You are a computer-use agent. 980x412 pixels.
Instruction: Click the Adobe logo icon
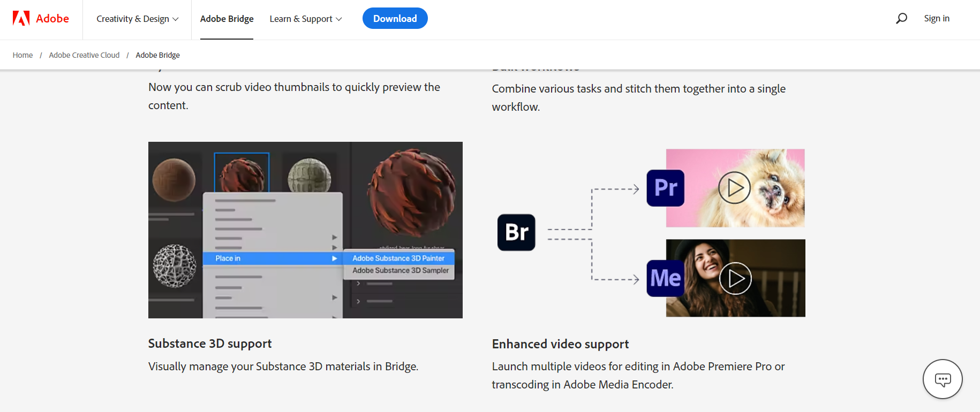(21, 19)
